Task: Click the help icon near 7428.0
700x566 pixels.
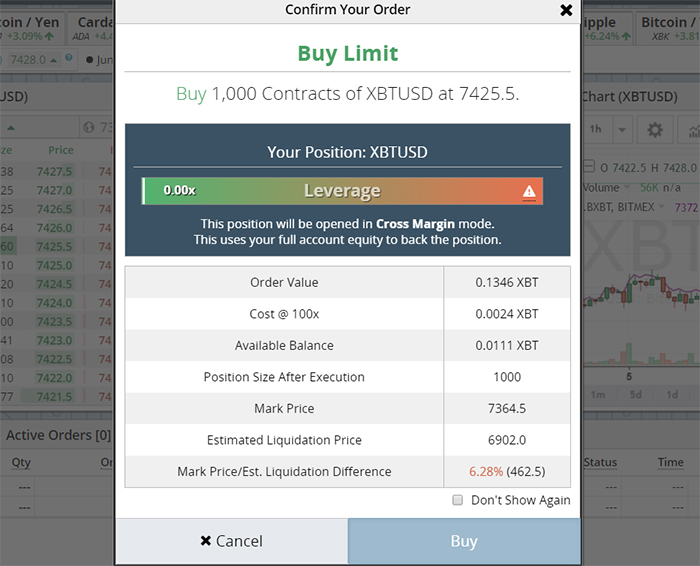Action: [68, 58]
